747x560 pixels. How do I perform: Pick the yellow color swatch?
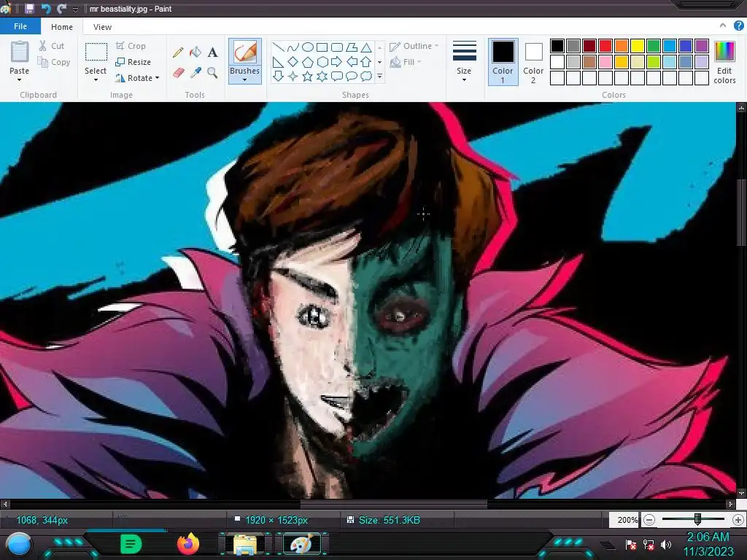pyautogui.click(x=638, y=46)
